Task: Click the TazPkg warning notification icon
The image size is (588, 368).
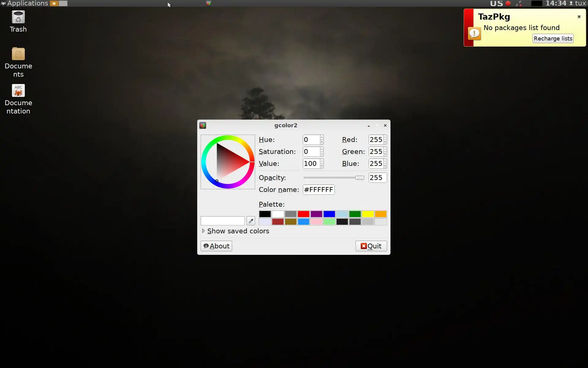Action: (x=474, y=33)
